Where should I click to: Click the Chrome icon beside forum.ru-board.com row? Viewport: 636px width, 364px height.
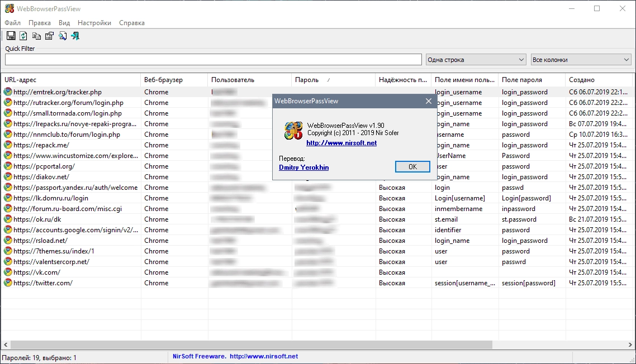8,208
